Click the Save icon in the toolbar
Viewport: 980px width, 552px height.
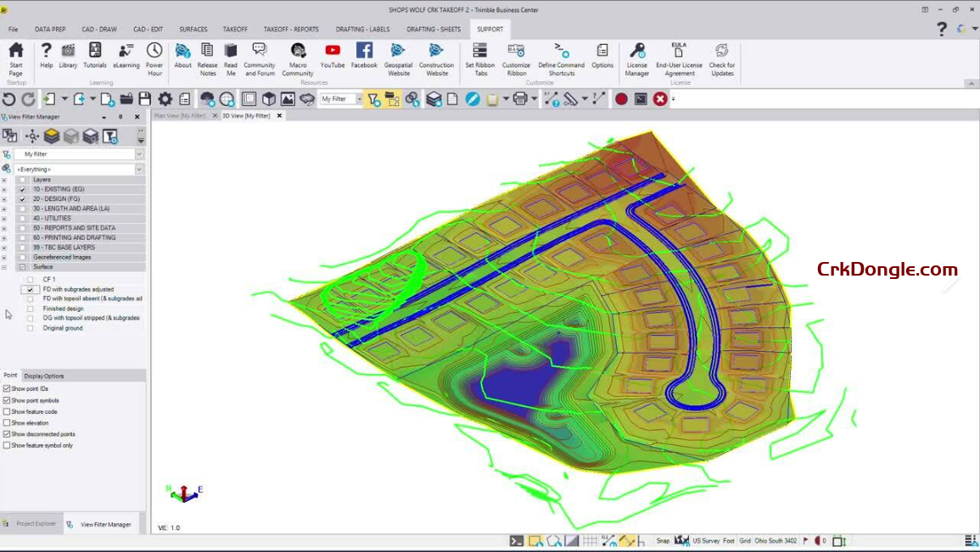(145, 98)
